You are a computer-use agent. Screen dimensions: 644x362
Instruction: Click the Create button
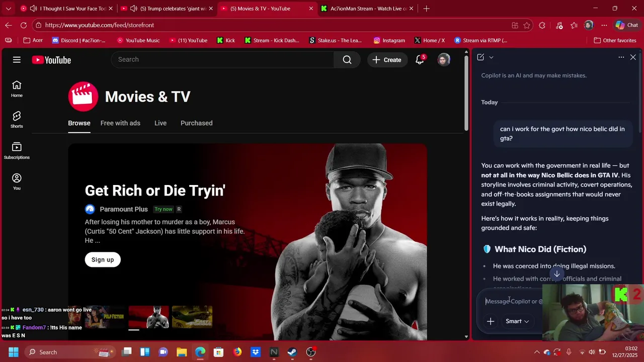pos(387,60)
